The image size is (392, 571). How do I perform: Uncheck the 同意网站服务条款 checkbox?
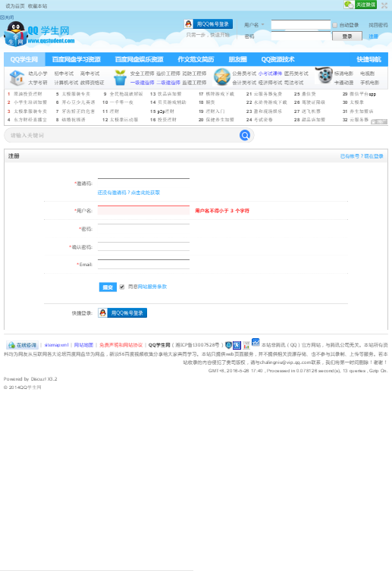coord(122,287)
